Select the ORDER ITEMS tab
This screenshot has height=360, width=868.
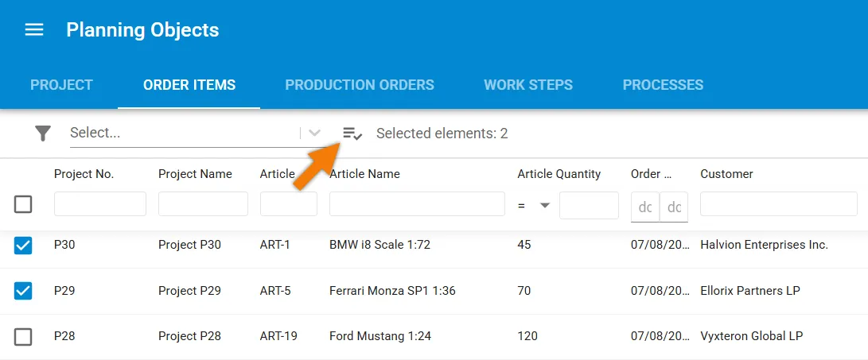point(189,85)
